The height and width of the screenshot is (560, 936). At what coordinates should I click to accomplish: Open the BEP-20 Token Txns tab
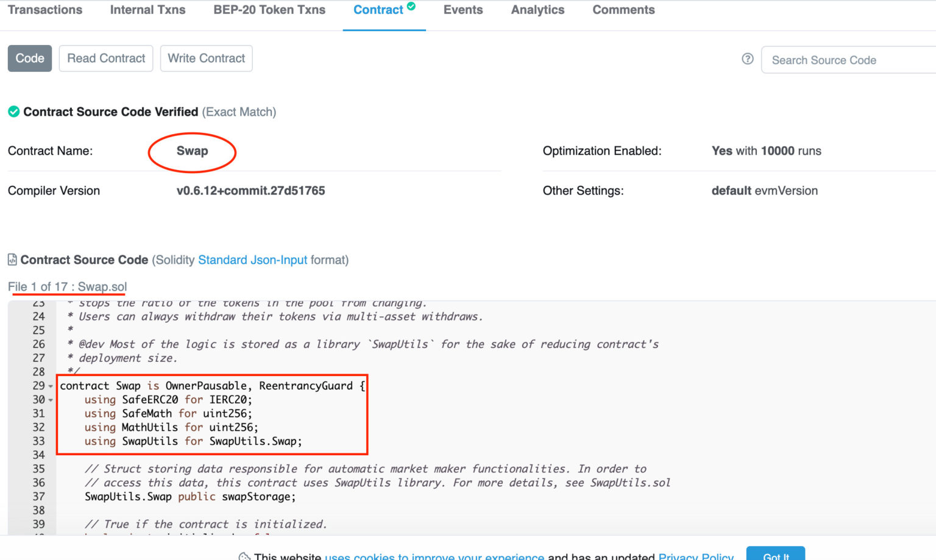tap(269, 10)
